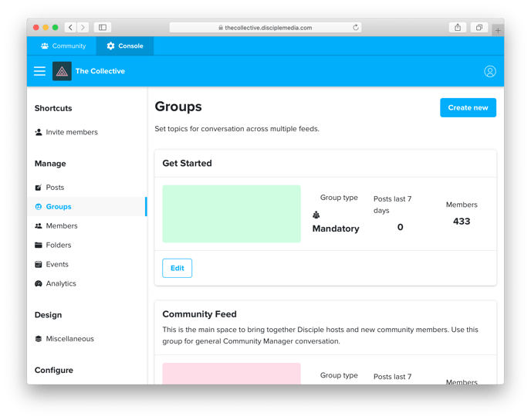Click the Groups page heading

[178, 107]
